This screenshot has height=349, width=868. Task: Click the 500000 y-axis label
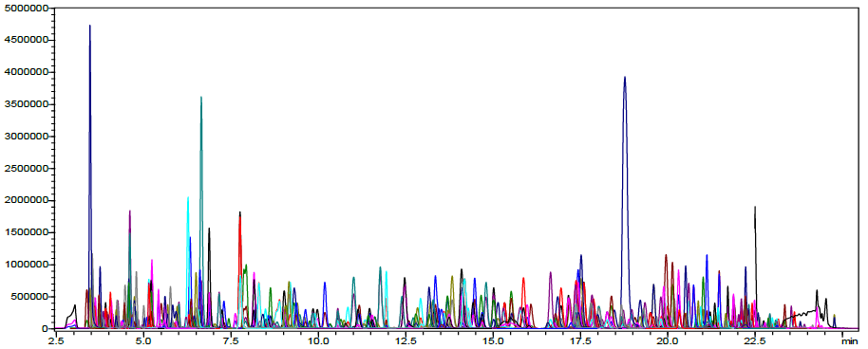tap(28, 297)
